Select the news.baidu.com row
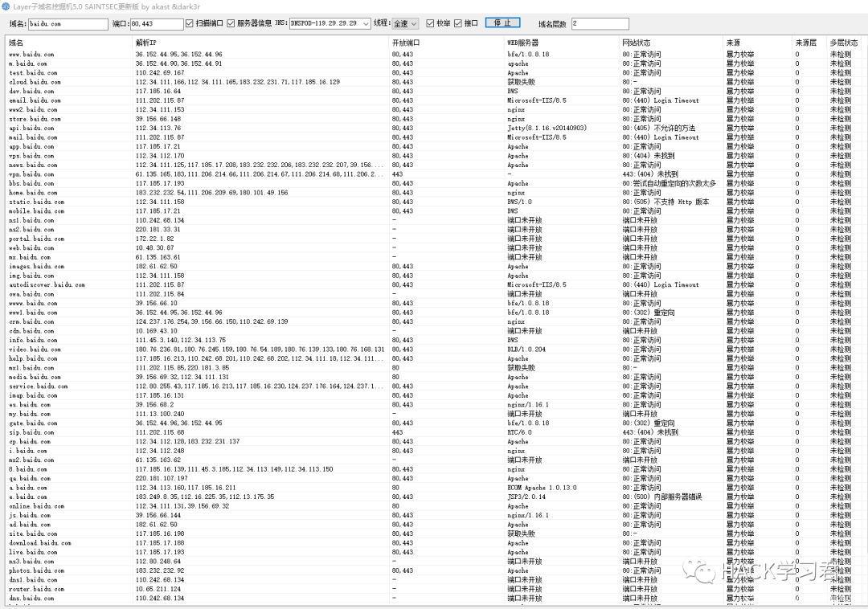Image resolution: width=868 pixels, height=609 pixels. (434, 165)
